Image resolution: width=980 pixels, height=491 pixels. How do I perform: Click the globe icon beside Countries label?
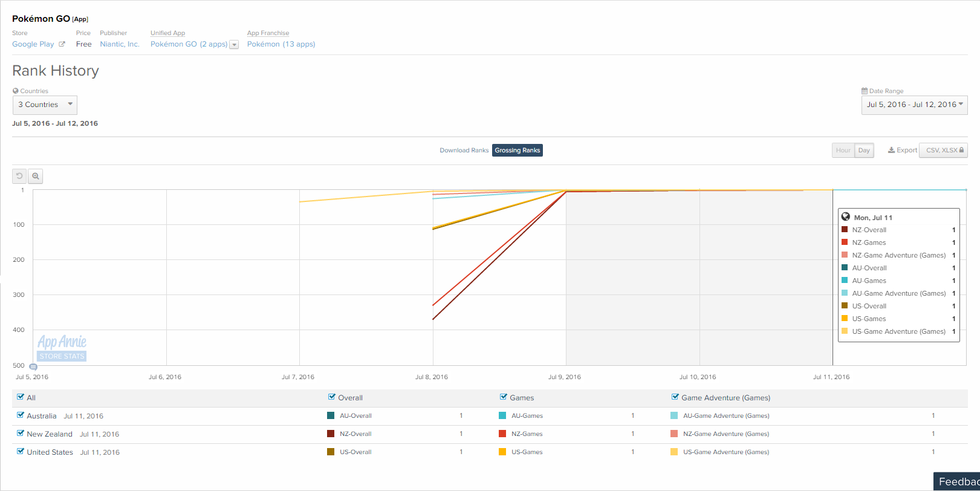(16, 91)
